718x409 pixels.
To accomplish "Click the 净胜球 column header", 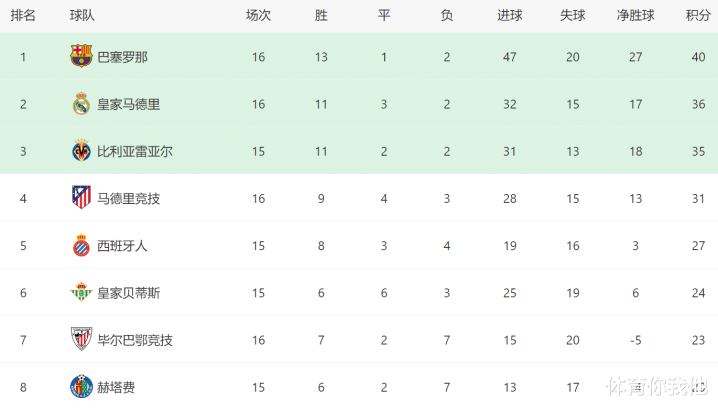I will click(635, 15).
